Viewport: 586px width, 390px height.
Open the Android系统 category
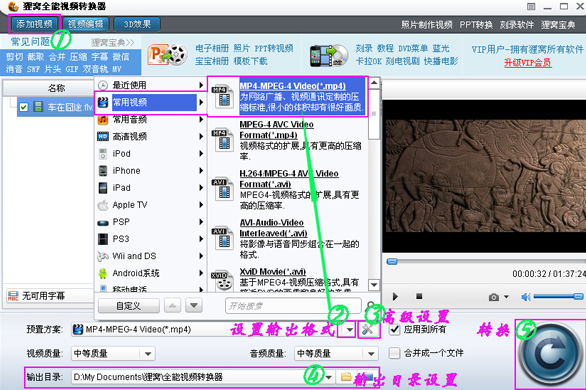tap(151, 273)
